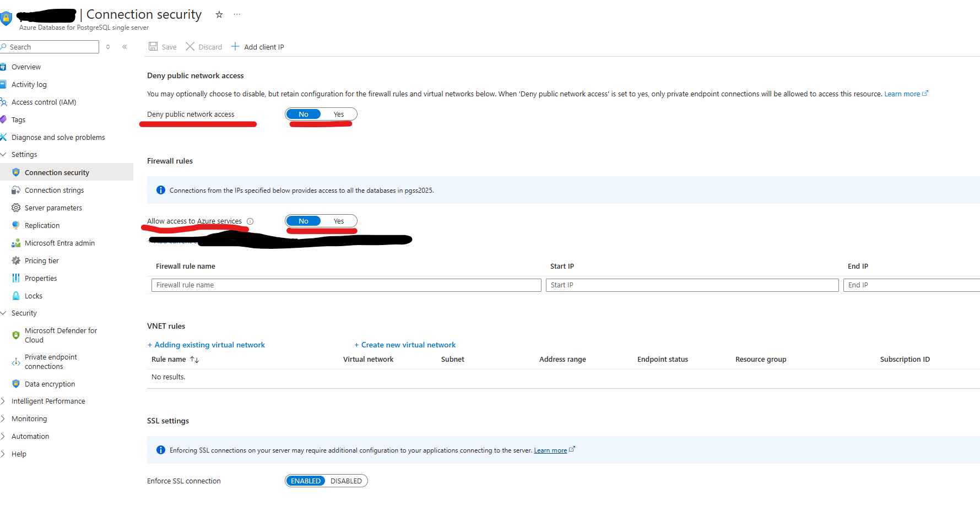
Task: Click the Endpoint status column header
Action: [x=663, y=360]
